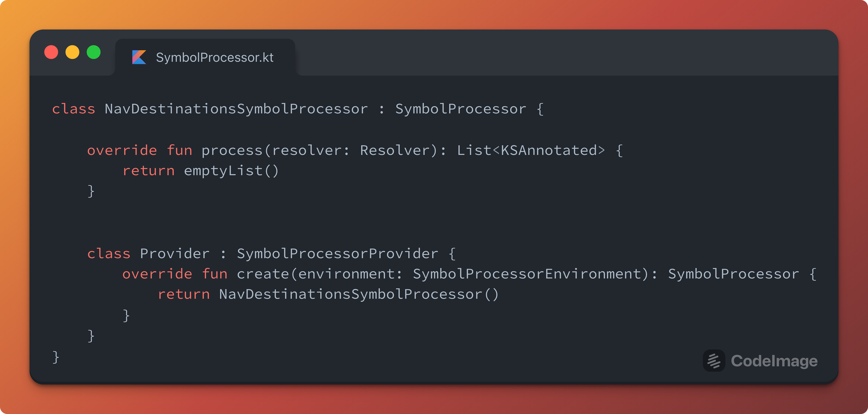This screenshot has width=868, height=414.
Task: Click the Kotlin file icon in tab
Action: pyautogui.click(x=139, y=57)
